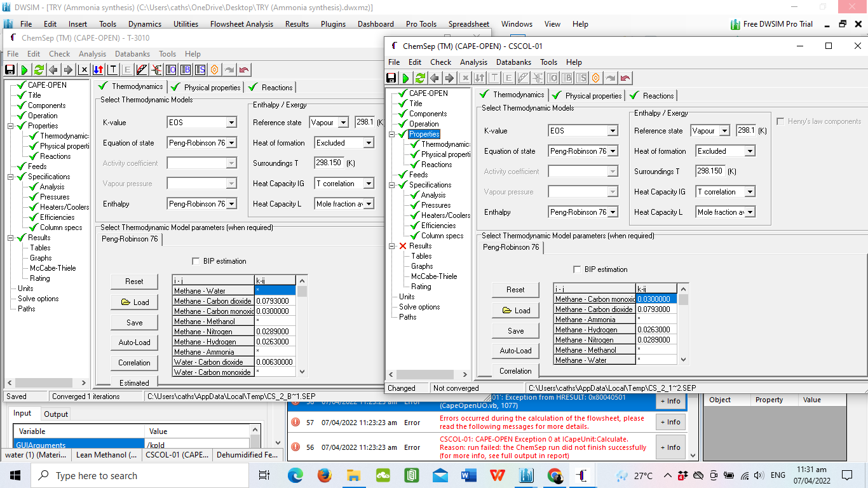Switch to Physical properties tab in CSCOL-01
The height and width of the screenshot is (488, 868).
[587, 95]
